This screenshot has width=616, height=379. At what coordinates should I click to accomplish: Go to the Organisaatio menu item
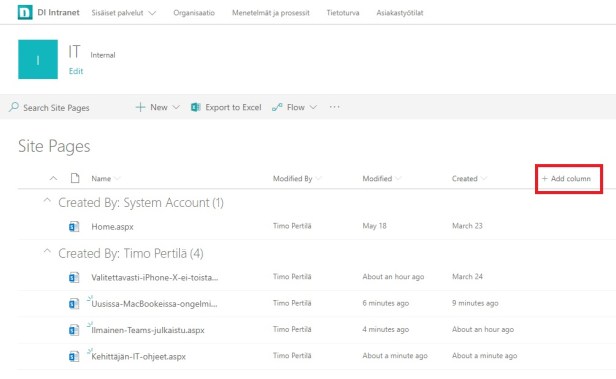[x=194, y=13]
